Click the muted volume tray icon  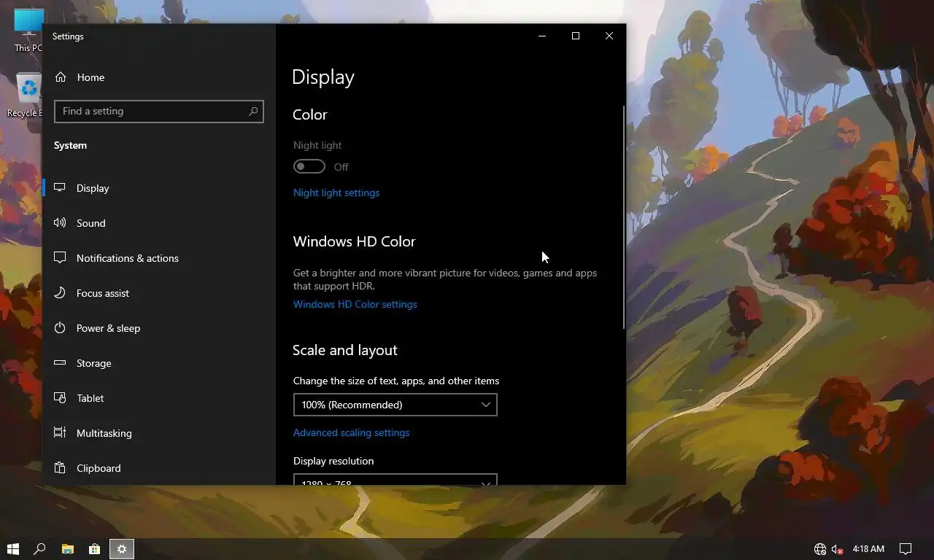[x=837, y=549]
